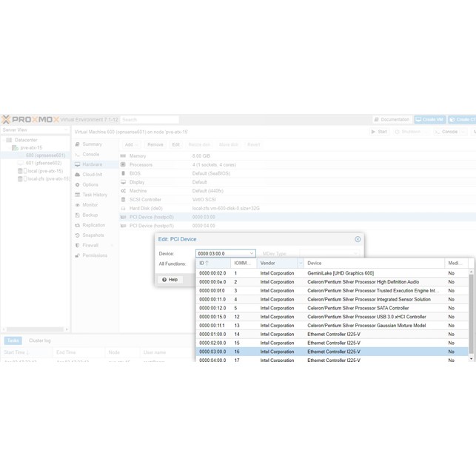Click the Search input field

click(150, 119)
